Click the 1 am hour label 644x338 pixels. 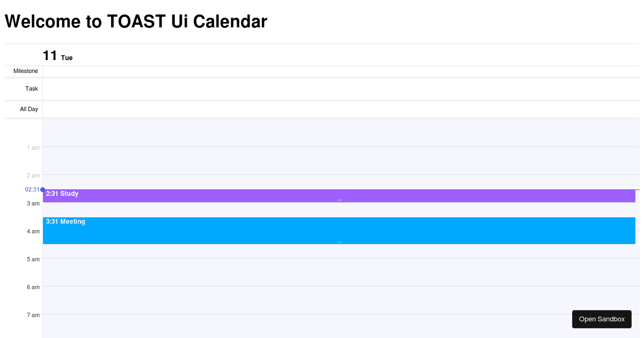33,148
